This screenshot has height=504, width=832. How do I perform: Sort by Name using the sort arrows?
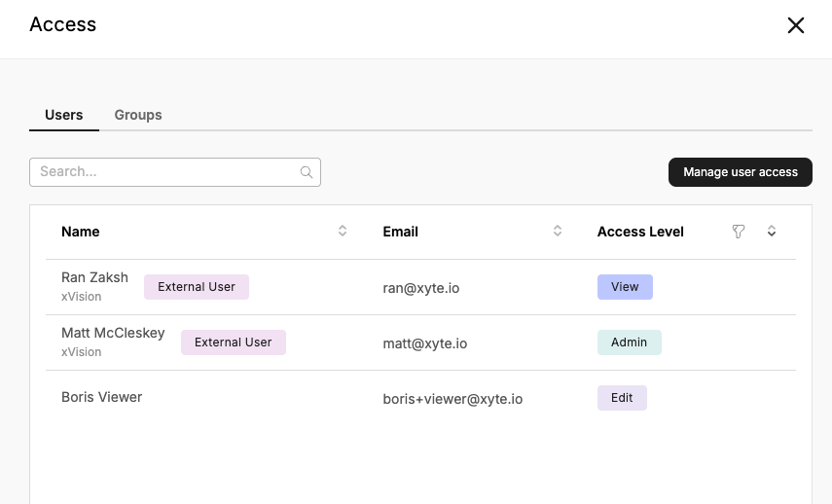pos(343,231)
